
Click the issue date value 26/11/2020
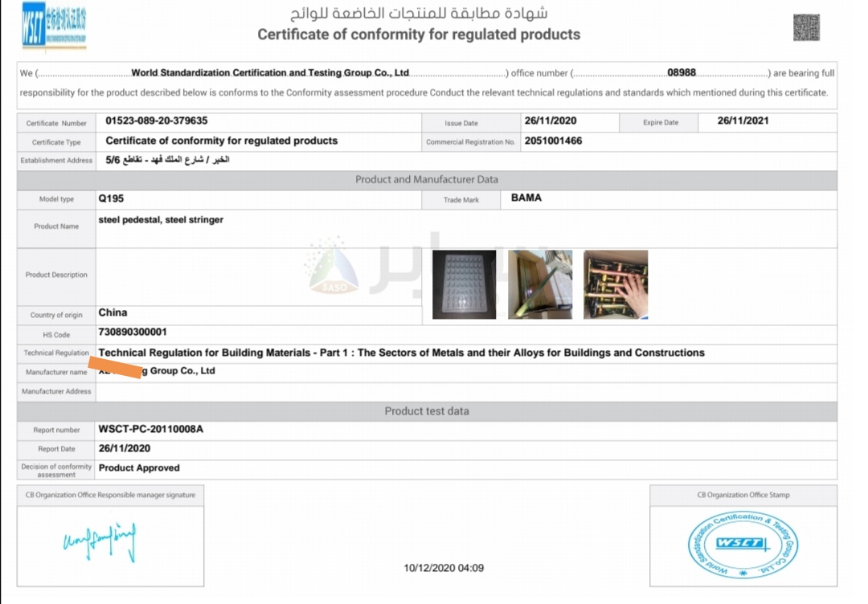click(551, 121)
